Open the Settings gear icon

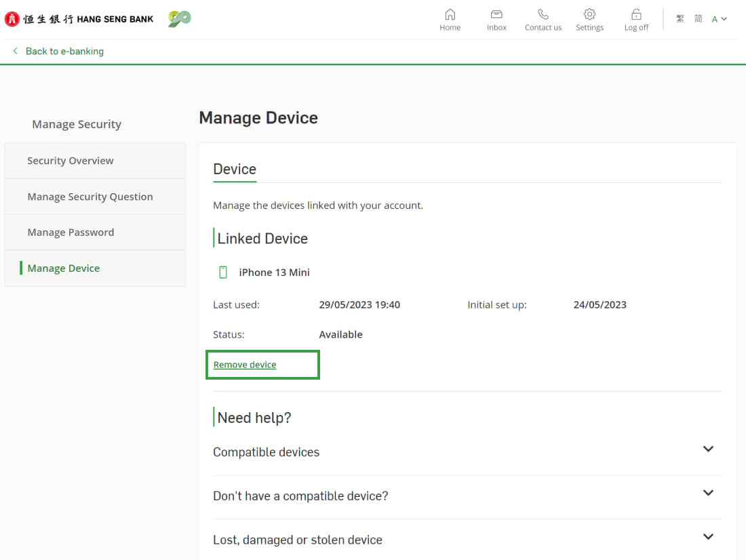pos(589,14)
